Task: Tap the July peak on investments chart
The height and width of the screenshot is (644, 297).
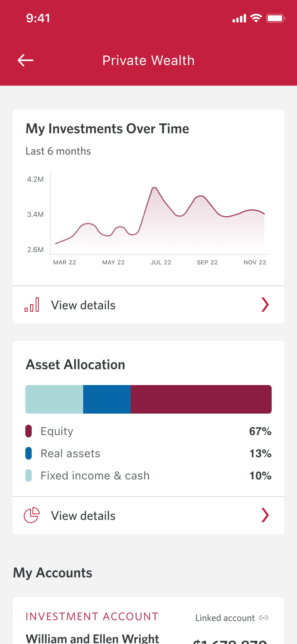Action: coord(154,188)
